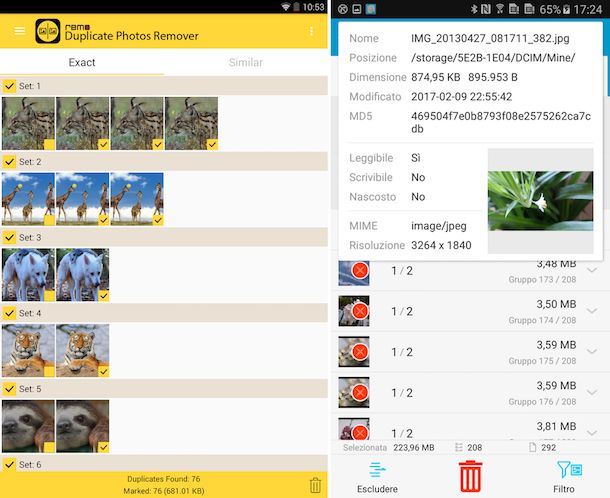Open the three-dot overflow menu
Viewport: 610px width, 498px height.
[311, 32]
